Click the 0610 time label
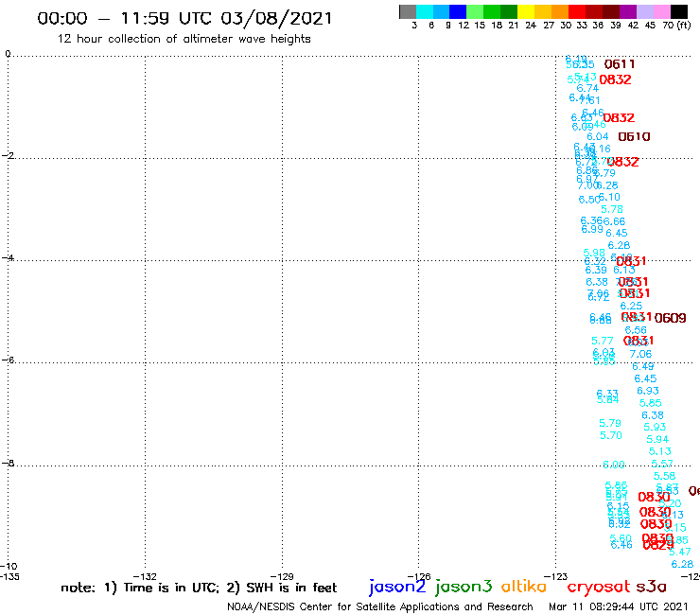This screenshot has width=700, height=615. tap(634, 136)
